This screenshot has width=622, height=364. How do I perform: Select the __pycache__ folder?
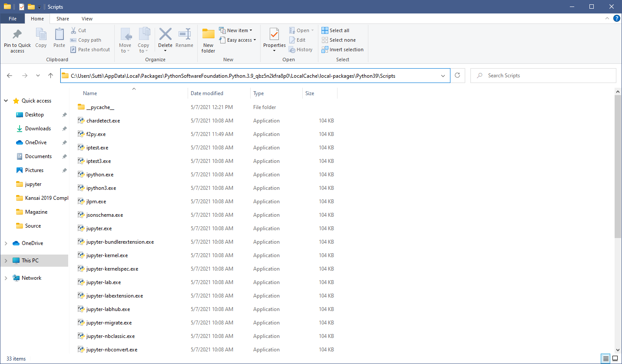(100, 107)
